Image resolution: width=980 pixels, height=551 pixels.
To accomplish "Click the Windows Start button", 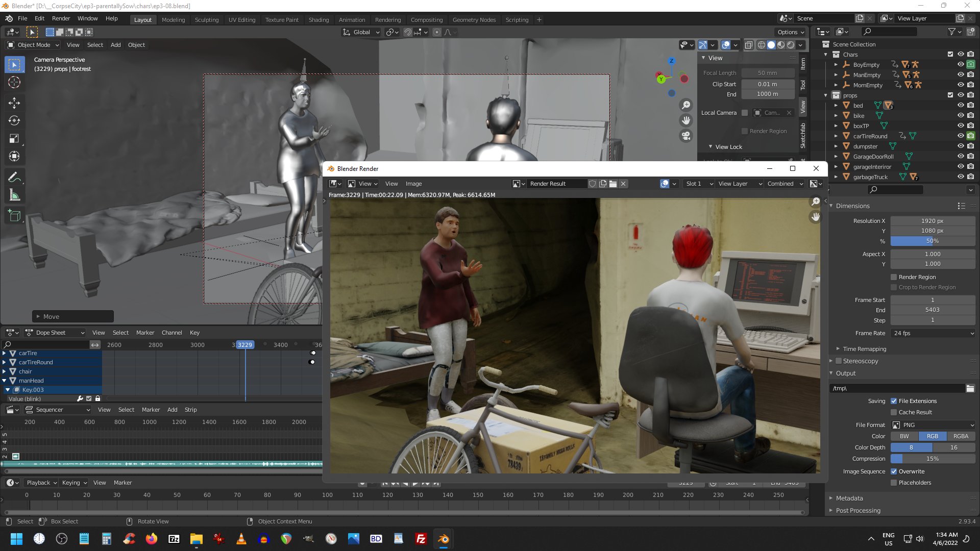I will pos(16,539).
